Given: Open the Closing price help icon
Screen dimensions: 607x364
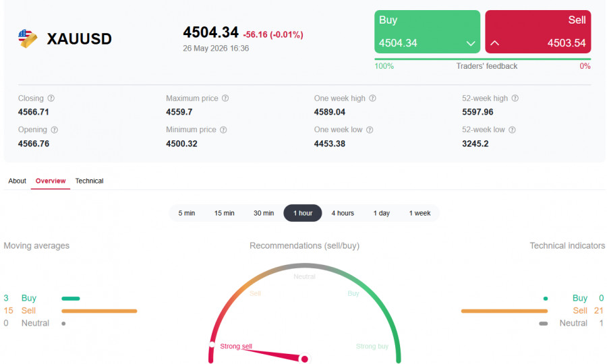Looking at the screenshot, I should point(51,98).
